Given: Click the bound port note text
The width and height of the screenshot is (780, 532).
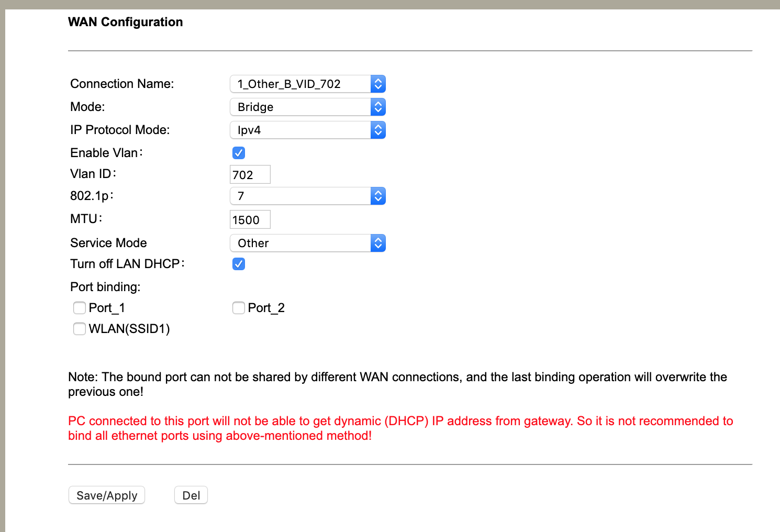Looking at the screenshot, I should (397, 384).
